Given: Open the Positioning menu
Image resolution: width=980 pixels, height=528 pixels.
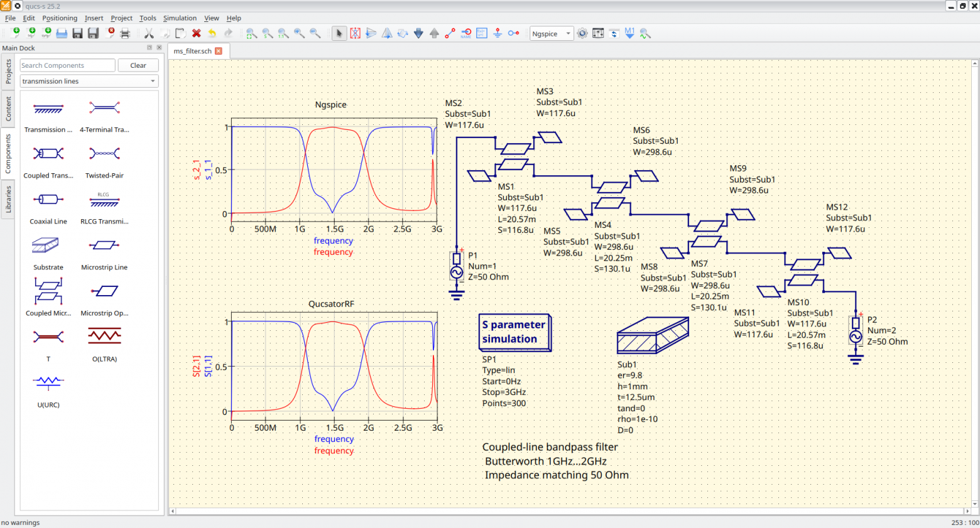Looking at the screenshot, I should (60, 18).
